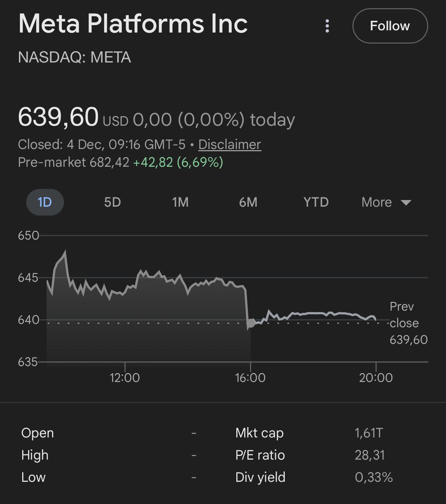Click the Mkt cap row label
The image size is (446, 504).
[259, 433]
